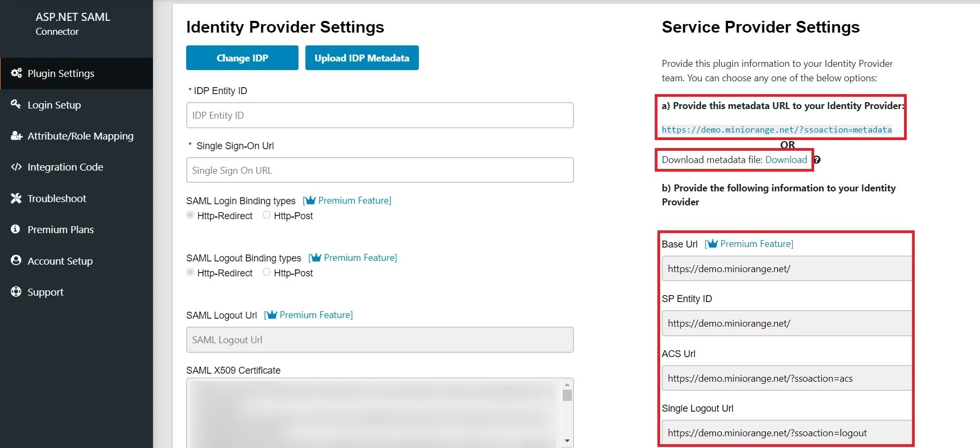
Task: Click Download metadata file link
Action: pos(786,160)
